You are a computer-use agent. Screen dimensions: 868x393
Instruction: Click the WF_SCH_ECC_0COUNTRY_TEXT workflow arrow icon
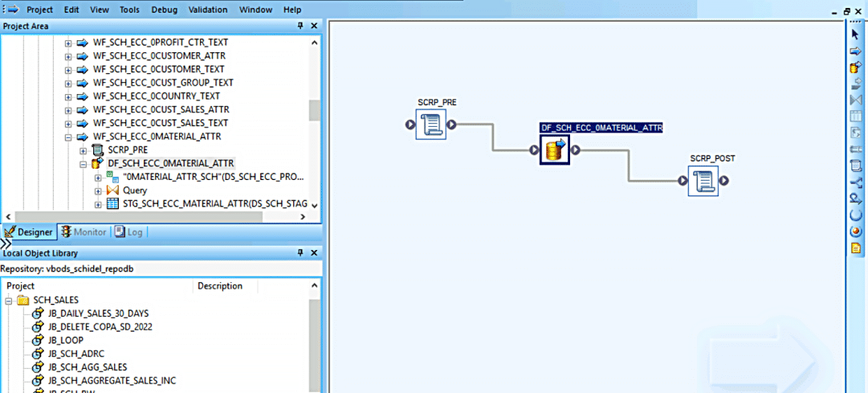(83, 96)
